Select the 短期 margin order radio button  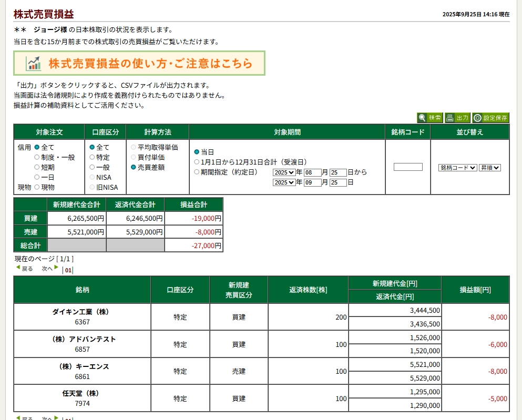tap(37, 167)
